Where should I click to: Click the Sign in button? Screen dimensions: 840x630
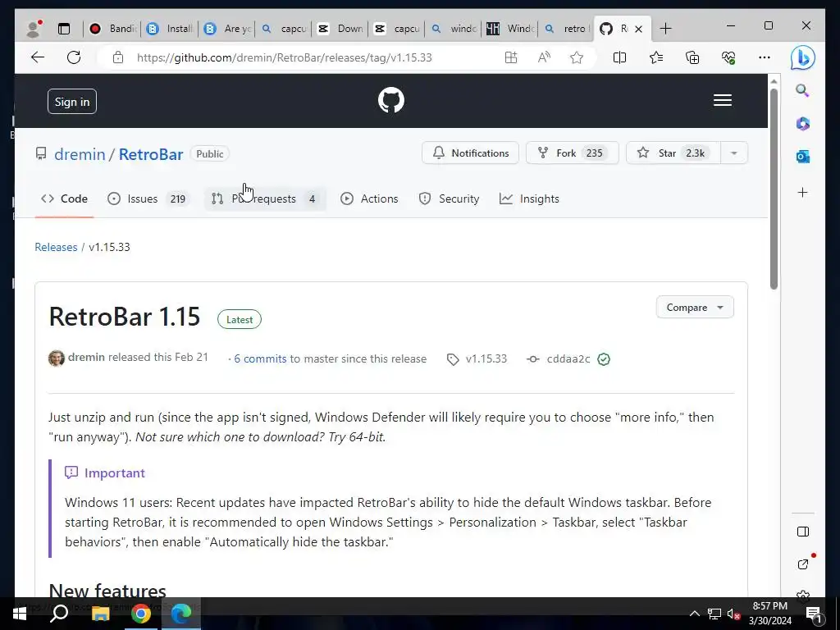tap(72, 101)
